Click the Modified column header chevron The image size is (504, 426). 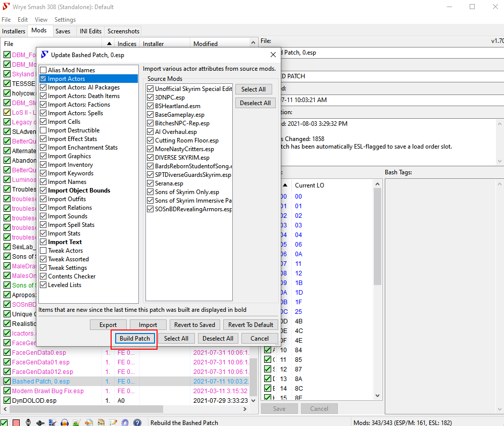click(254, 43)
